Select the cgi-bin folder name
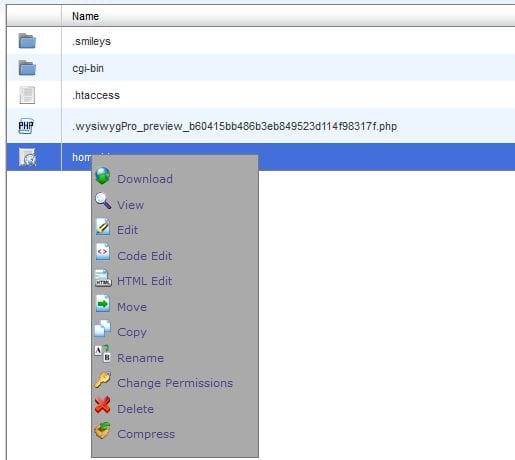The image size is (515, 460). 88,68
